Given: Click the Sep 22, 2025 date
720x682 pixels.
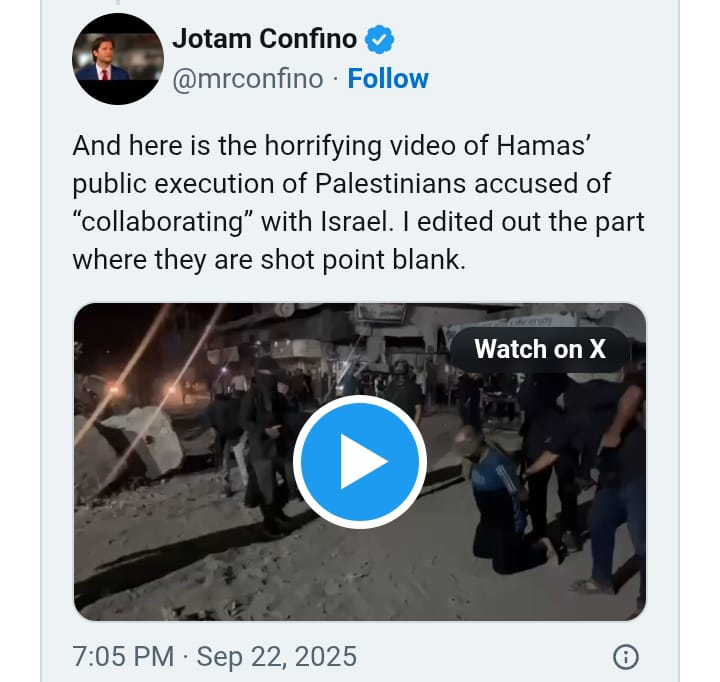Looking at the screenshot, I should [x=276, y=657].
